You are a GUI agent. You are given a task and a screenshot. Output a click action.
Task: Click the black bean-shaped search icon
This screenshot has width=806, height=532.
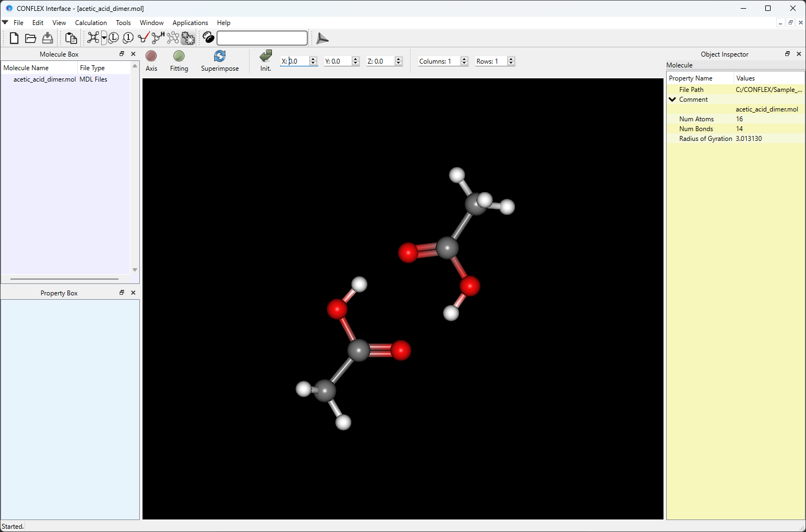point(208,38)
